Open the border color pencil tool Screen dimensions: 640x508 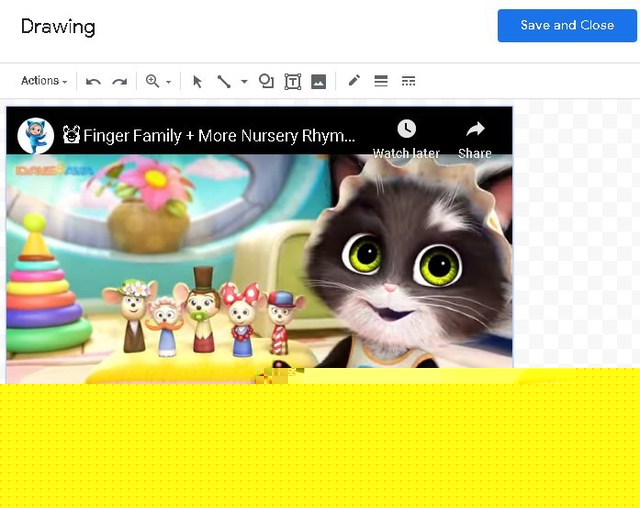click(354, 80)
